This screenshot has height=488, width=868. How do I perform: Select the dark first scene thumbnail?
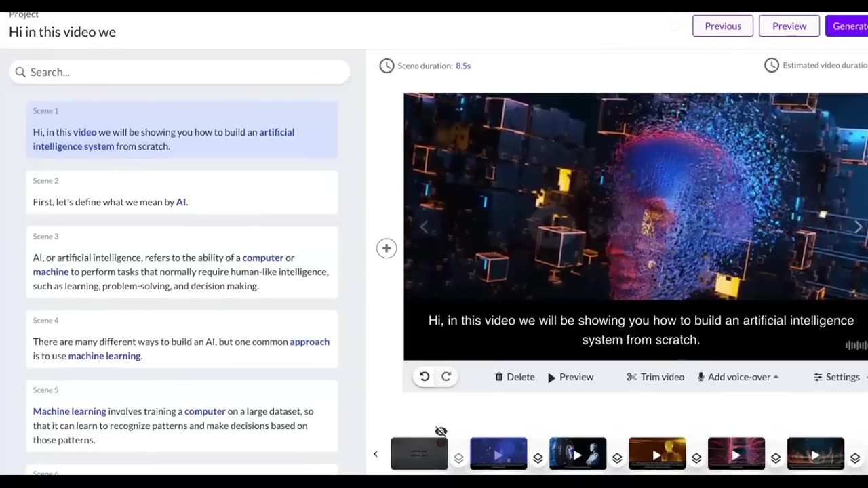[419, 453]
